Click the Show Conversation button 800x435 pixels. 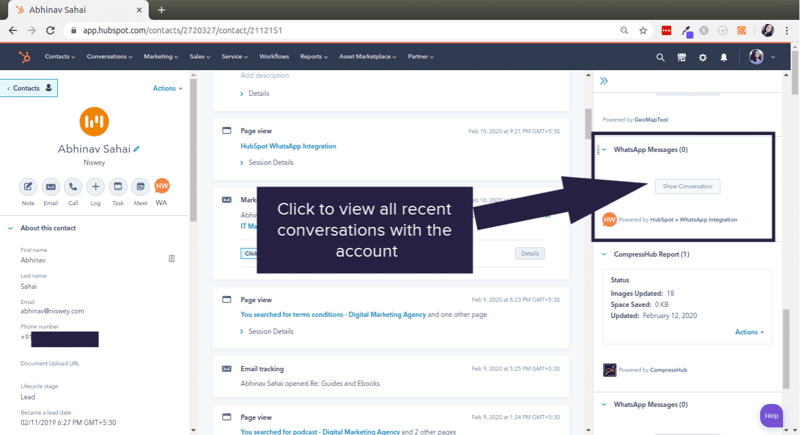(x=687, y=187)
